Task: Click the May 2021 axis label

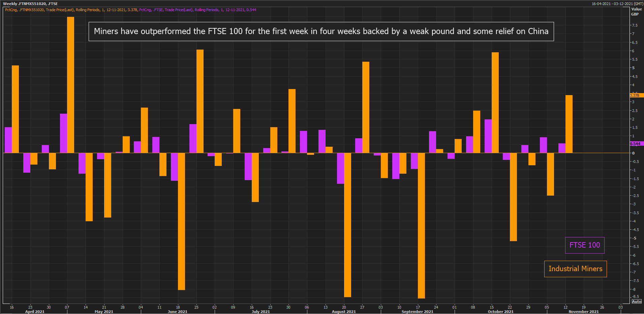Action: click(x=104, y=312)
